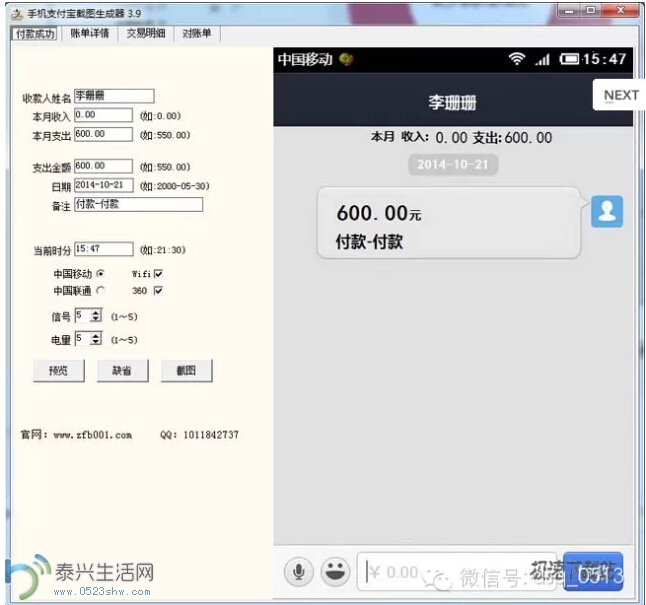The height and width of the screenshot is (605, 646).
Task: Click the blue contact avatar icon
Action: [607, 211]
